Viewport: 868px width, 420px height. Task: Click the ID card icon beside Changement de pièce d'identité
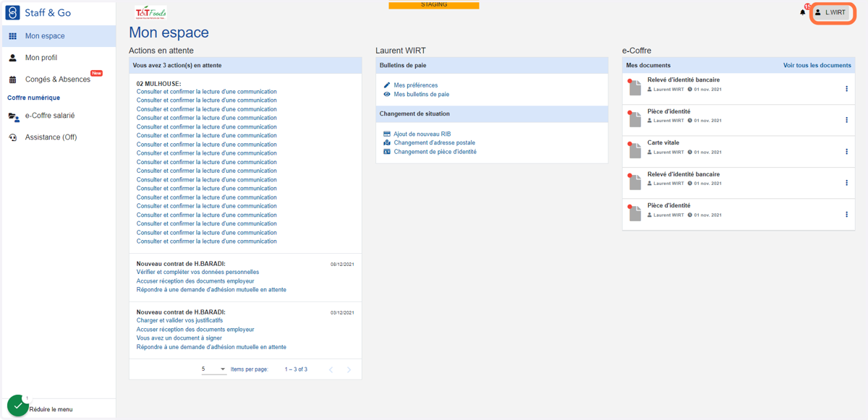(x=387, y=152)
